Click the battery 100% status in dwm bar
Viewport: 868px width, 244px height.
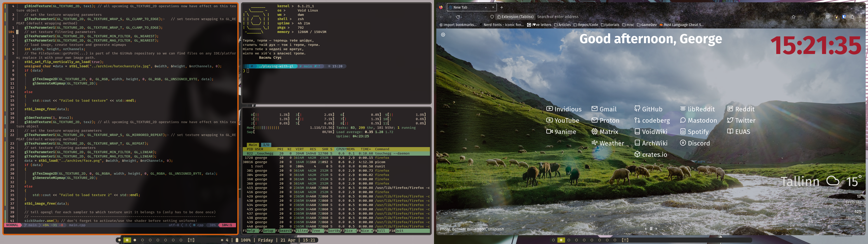coord(243,240)
